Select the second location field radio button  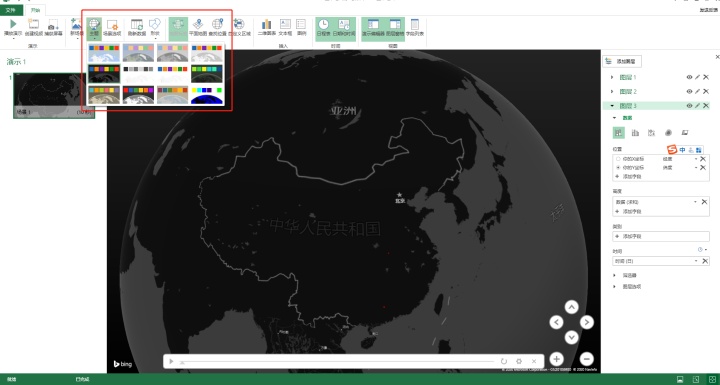[x=618, y=168]
